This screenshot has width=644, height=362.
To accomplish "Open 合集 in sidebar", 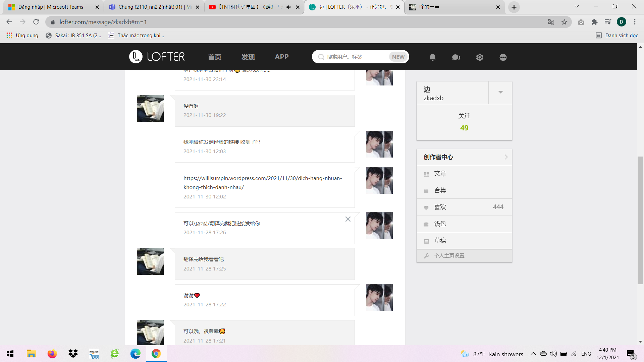I will [x=464, y=190].
